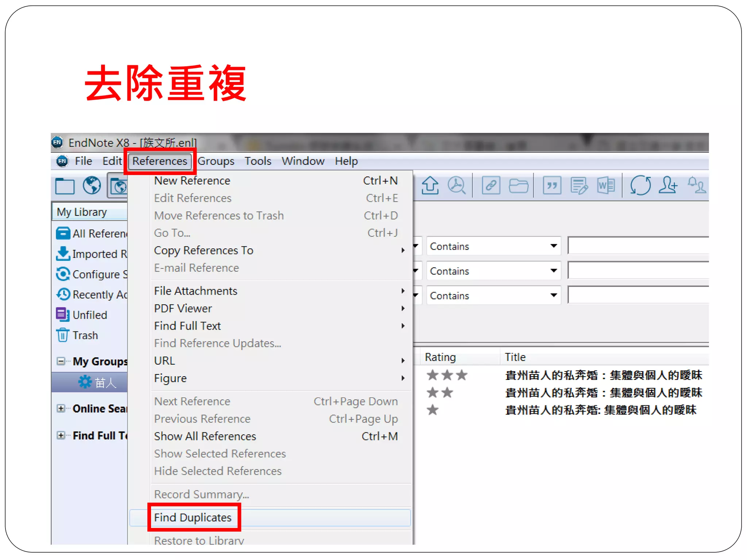Click the Return to Word icon
Viewport: 747px width, 560px height.
click(x=606, y=186)
